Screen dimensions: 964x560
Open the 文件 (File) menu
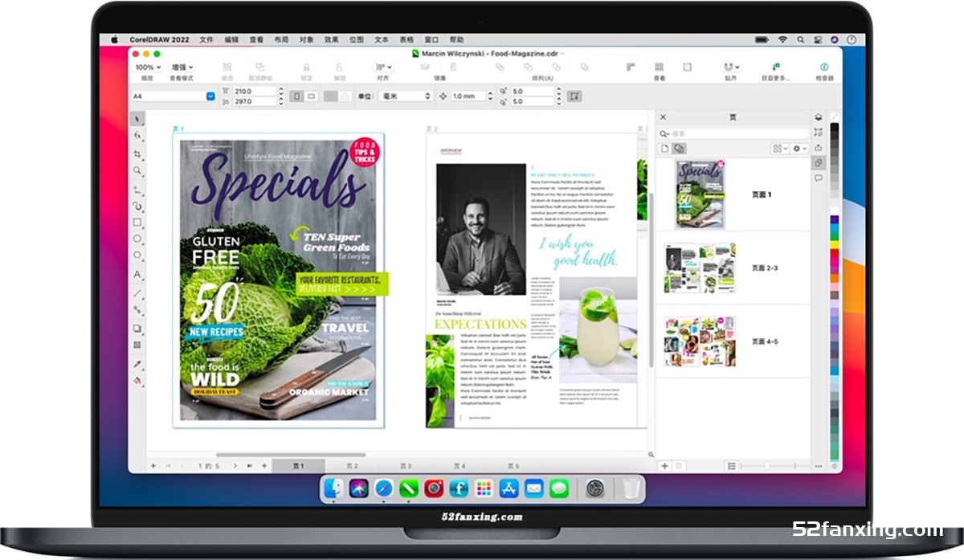[x=206, y=39]
